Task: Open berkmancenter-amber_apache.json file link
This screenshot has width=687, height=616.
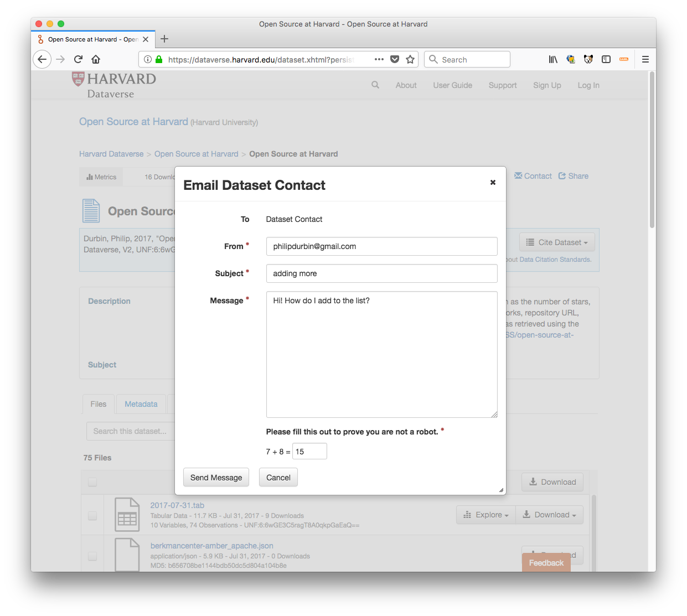Action: (x=212, y=546)
